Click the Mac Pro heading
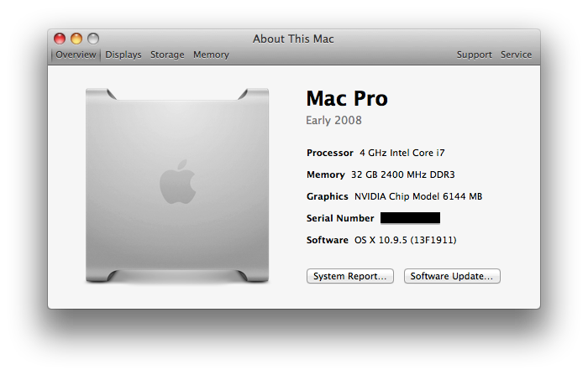This screenshot has height=375, width=588. 347,98
